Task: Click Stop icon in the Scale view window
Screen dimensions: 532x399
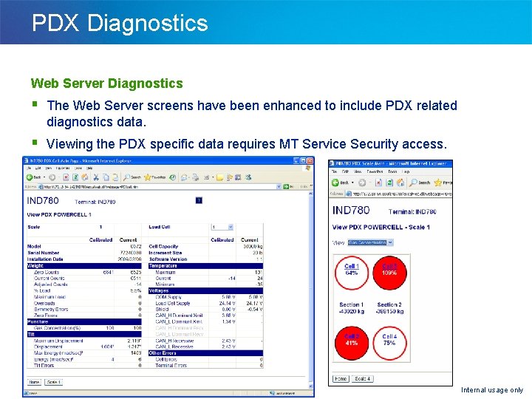Action: (378, 183)
